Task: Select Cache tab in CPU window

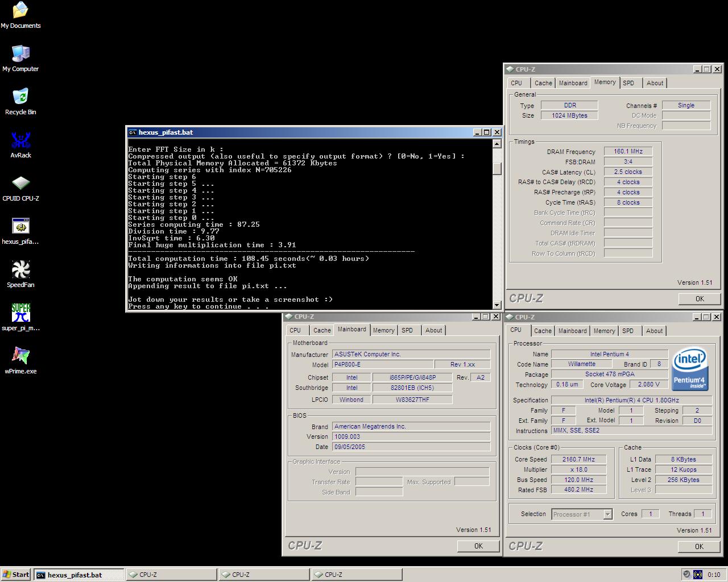Action: click(543, 331)
